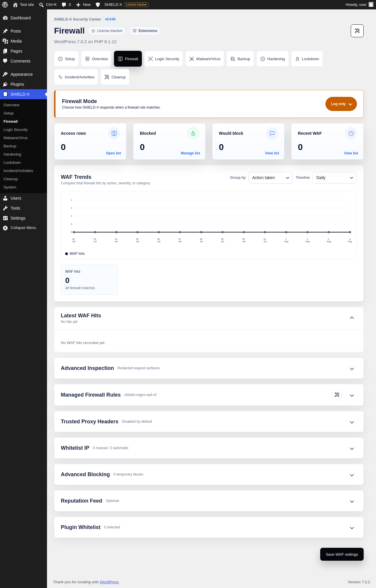Switch to the Lockdown tab
Image resolution: width=376 pixels, height=588 pixels.
click(x=307, y=59)
